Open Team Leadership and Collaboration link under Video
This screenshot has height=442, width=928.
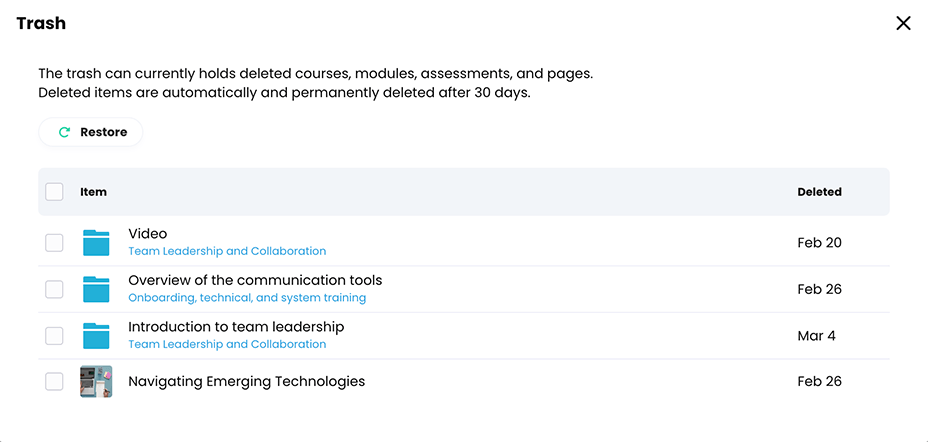click(x=227, y=252)
